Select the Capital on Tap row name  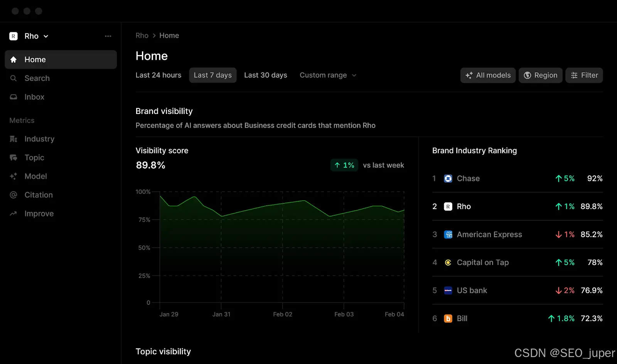(483, 263)
